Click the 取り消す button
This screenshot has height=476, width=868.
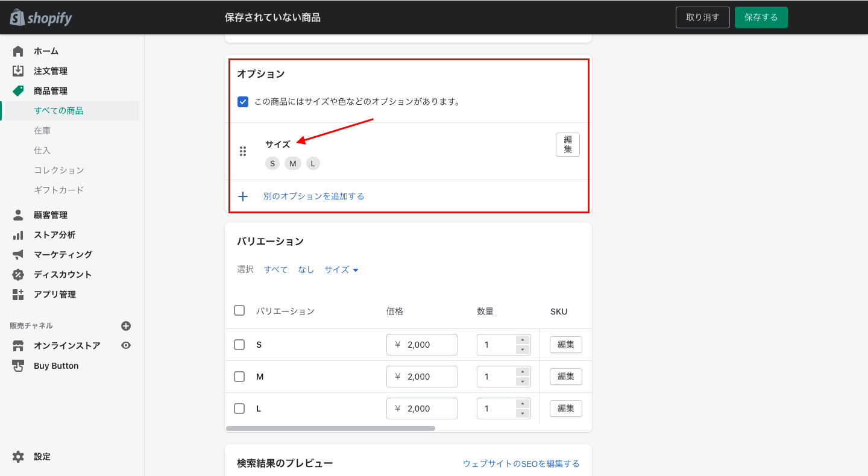point(703,17)
